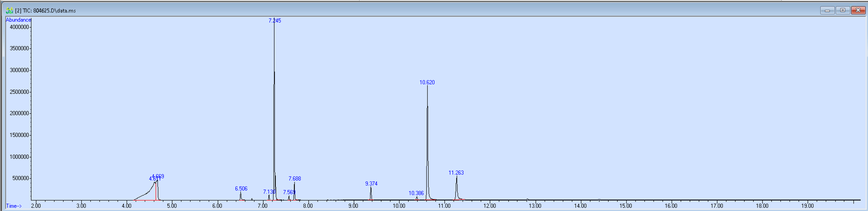This screenshot has height=211, width=868.
Task: Click the 5.00 time axis value
Action: pyautogui.click(x=172, y=206)
